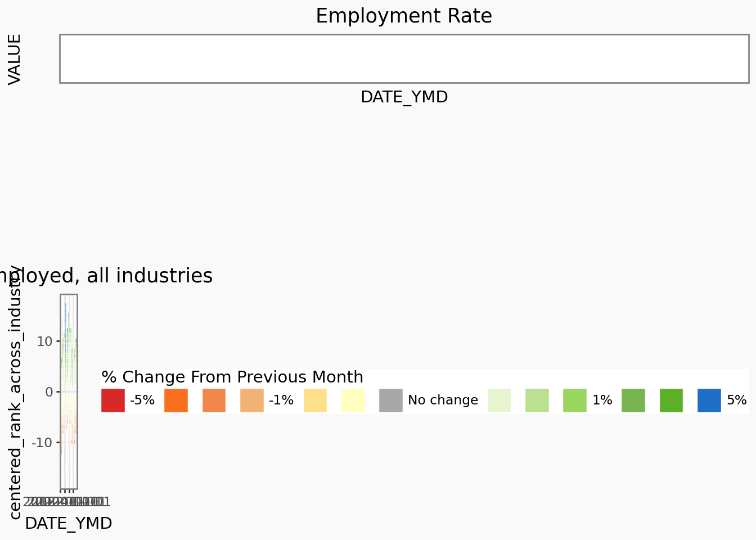Select the darkest green legend swatch

coord(671,400)
